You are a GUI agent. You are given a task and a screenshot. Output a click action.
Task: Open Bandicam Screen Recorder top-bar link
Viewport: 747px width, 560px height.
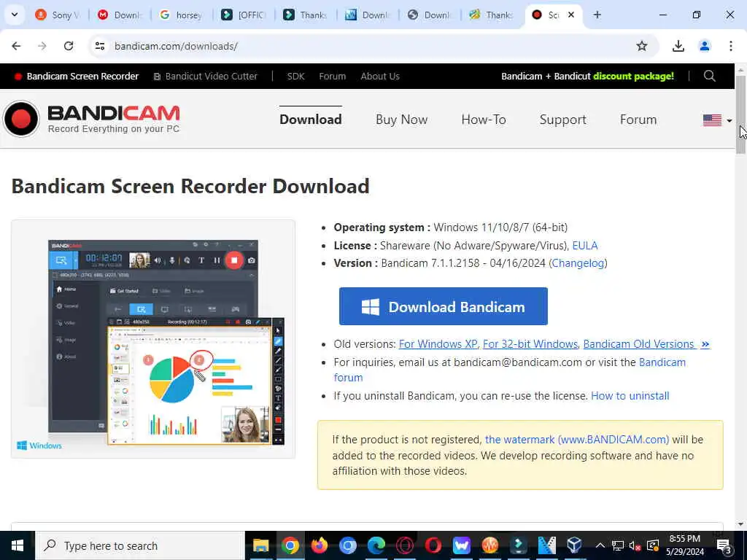pos(76,76)
